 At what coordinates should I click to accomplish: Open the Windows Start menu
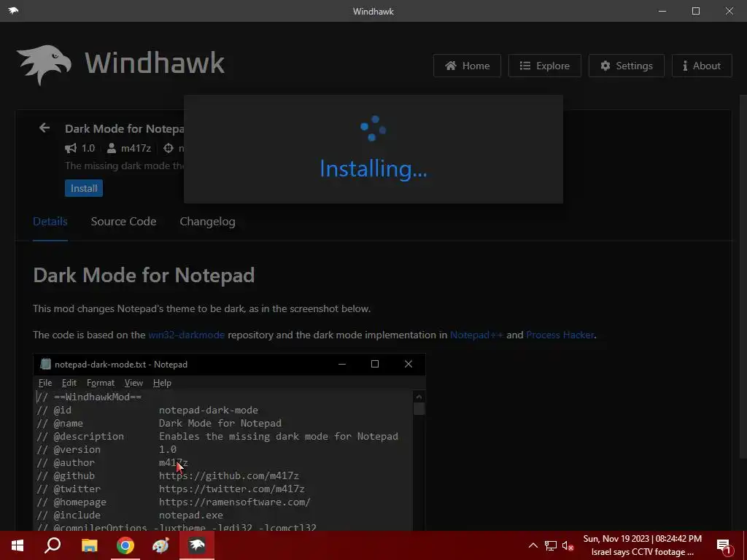(x=18, y=545)
